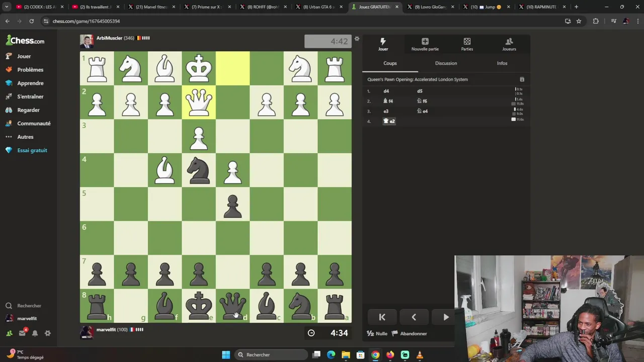Switch to the Discussion tab

[x=446, y=63]
